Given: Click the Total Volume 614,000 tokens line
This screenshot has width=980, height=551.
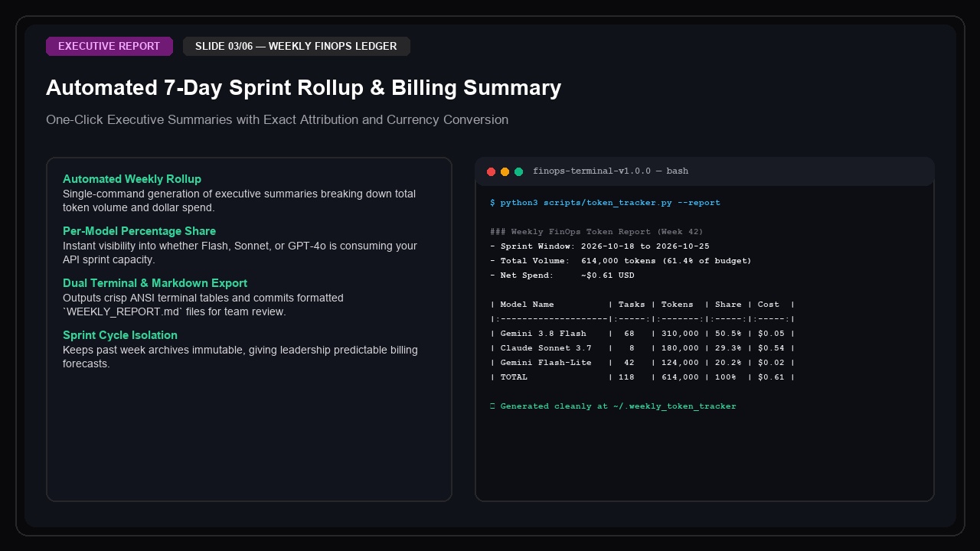Looking at the screenshot, I should (x=621, y=261).
